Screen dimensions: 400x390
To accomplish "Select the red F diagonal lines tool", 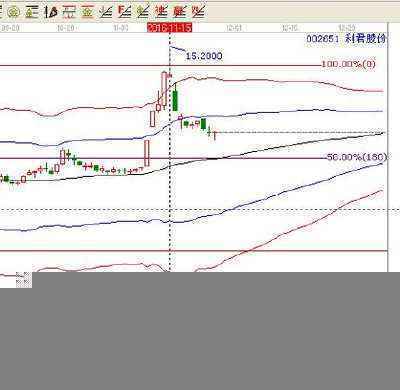I will (125, 12).
